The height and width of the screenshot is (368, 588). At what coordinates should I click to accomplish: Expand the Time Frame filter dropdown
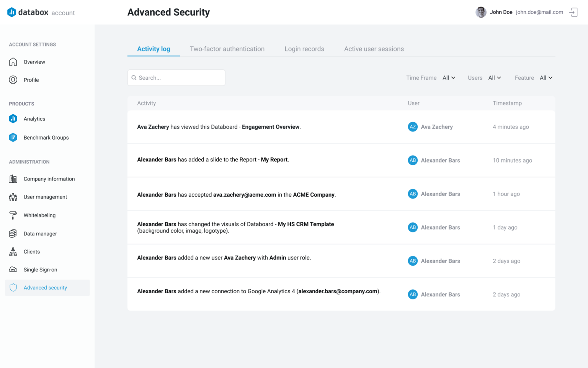449,78
